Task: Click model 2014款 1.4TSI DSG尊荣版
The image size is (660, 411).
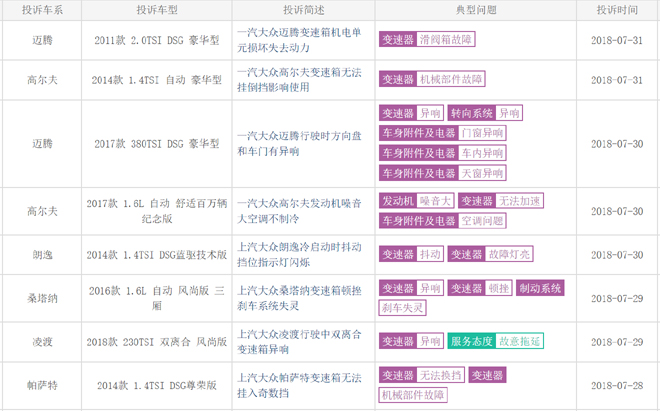Action: 157,385
